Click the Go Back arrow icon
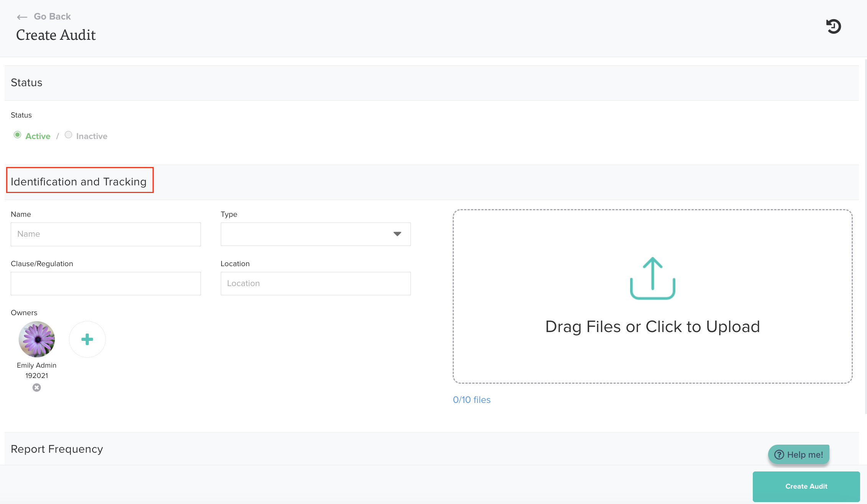This screenshot has height=504, width=867. click(x=22, y=17)
